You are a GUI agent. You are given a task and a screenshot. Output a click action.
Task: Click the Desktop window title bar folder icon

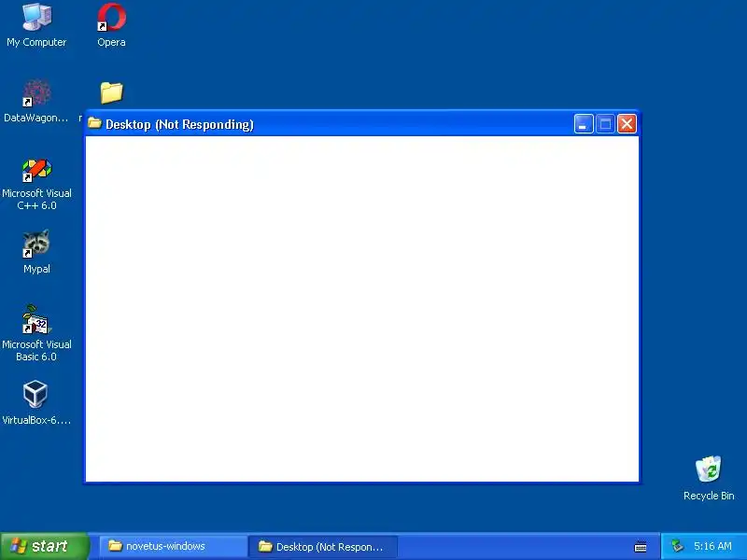pos(95,123)
